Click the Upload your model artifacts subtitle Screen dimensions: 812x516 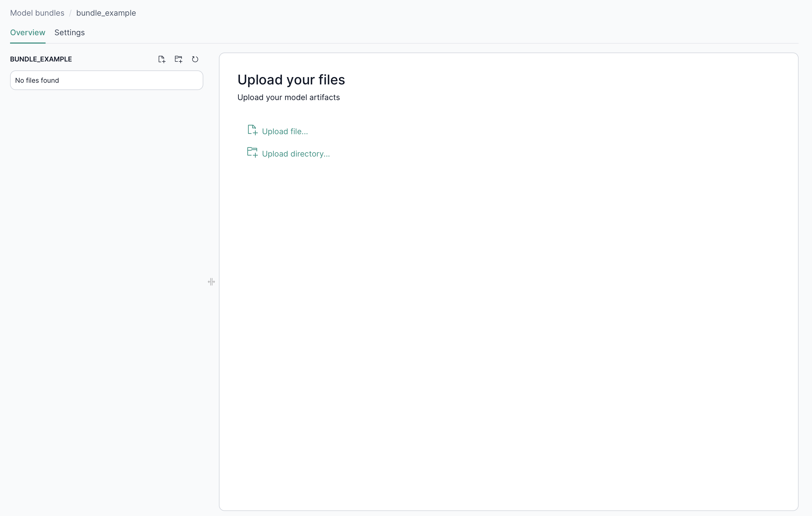[288, 97]
